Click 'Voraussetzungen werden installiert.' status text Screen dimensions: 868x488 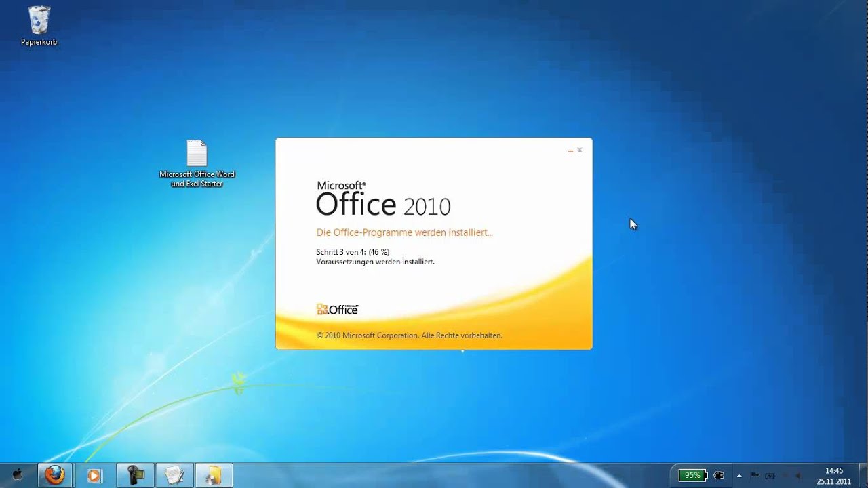point(375,262)
